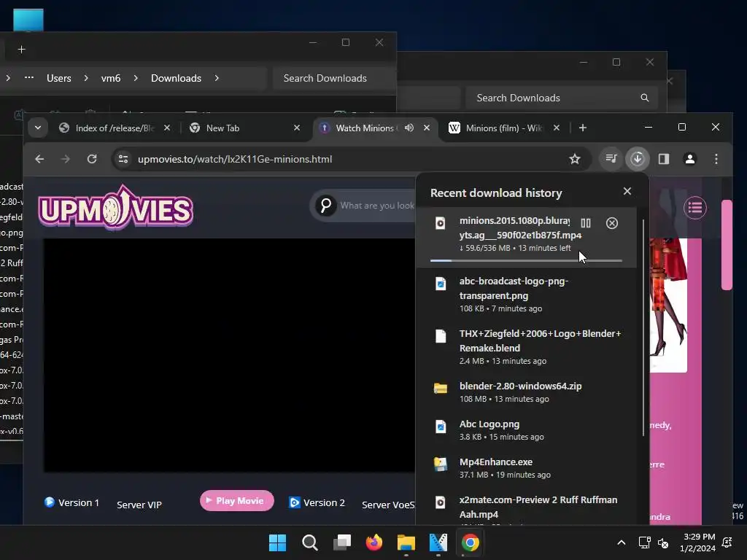
Task: Open Task View on the taskbar
Action: click(342, 542)
